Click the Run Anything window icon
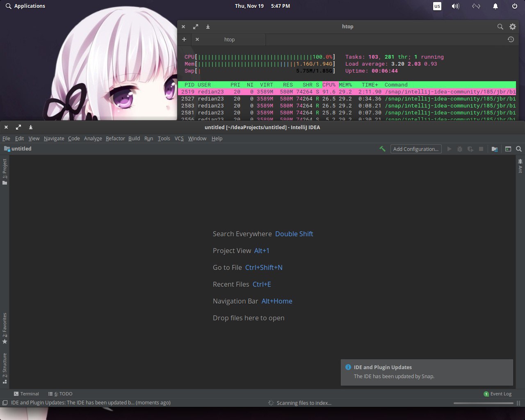 (x=508, y=149)
